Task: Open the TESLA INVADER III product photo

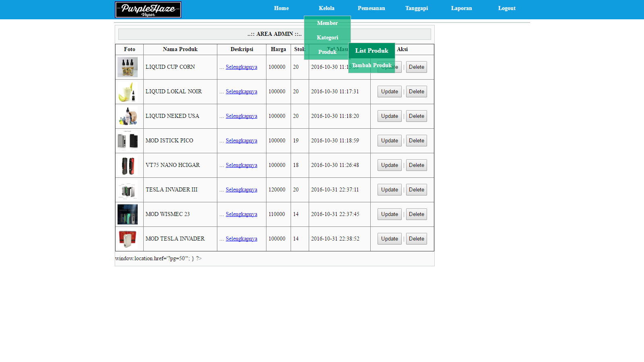Action: (x=128, y=190)
